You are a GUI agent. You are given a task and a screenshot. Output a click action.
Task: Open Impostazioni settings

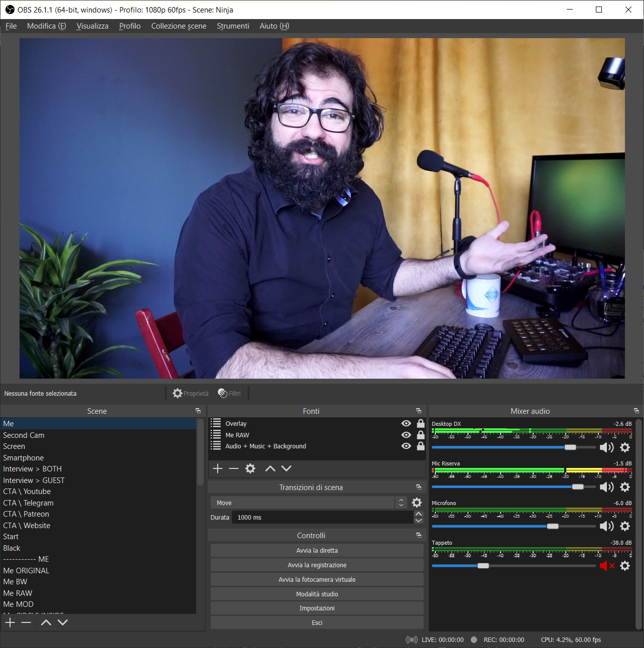pos(317,608)
